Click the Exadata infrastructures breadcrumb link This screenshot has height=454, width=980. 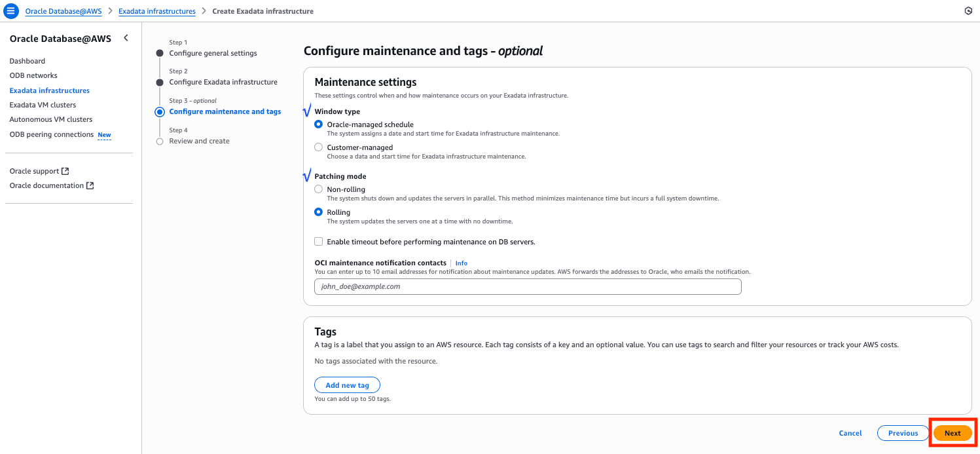[x=157, y=11]
